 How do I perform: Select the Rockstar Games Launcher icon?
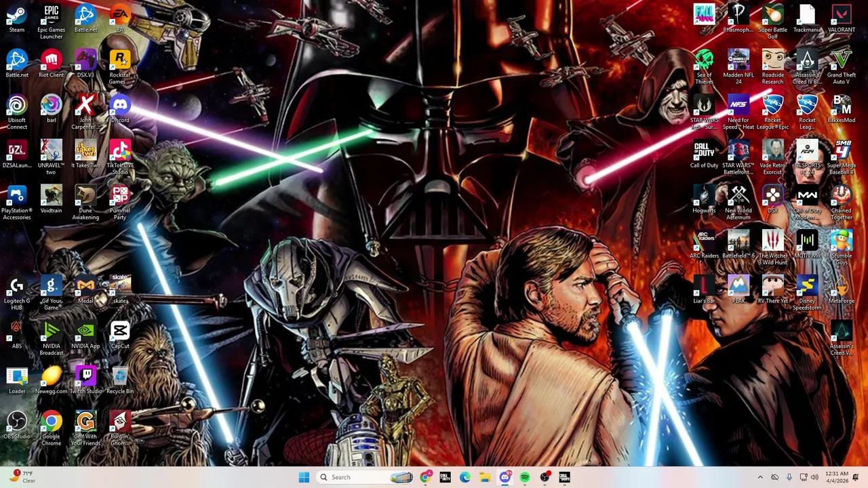pos(120,67)
